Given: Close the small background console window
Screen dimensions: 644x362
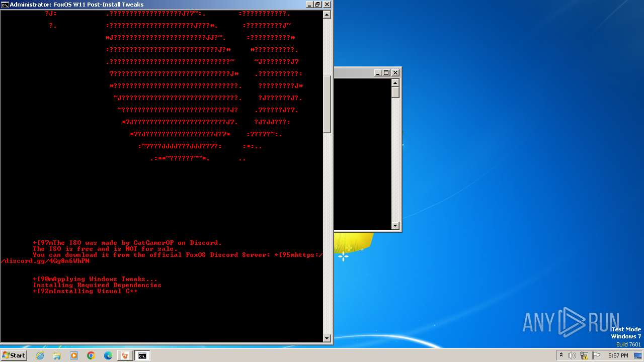Looking at the screenshot, I should tap(395, 73).
